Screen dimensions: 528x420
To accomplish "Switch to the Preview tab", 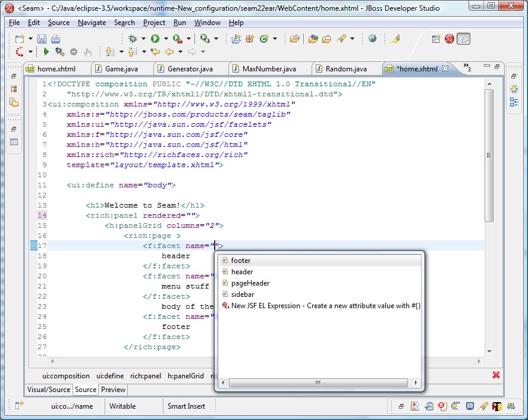I will [113, 390].
